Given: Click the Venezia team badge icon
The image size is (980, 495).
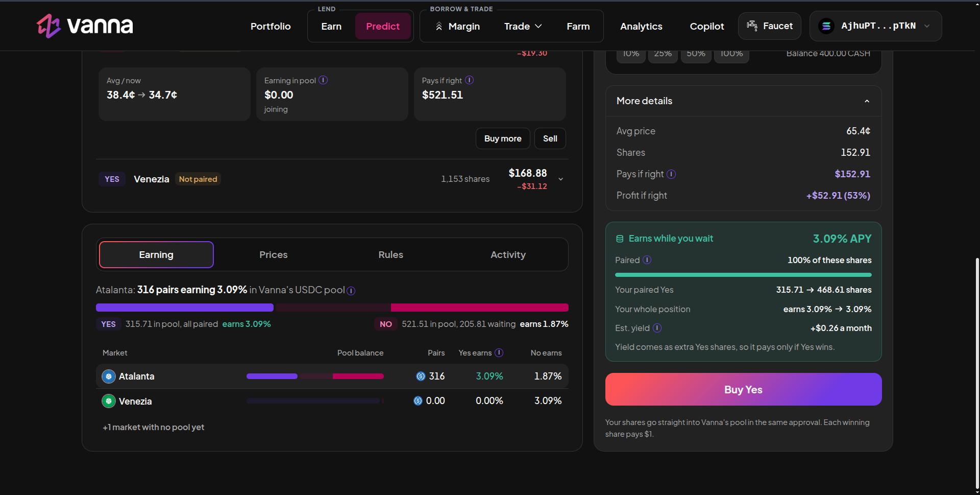Looking at the screenshot, I should point(109,401).
